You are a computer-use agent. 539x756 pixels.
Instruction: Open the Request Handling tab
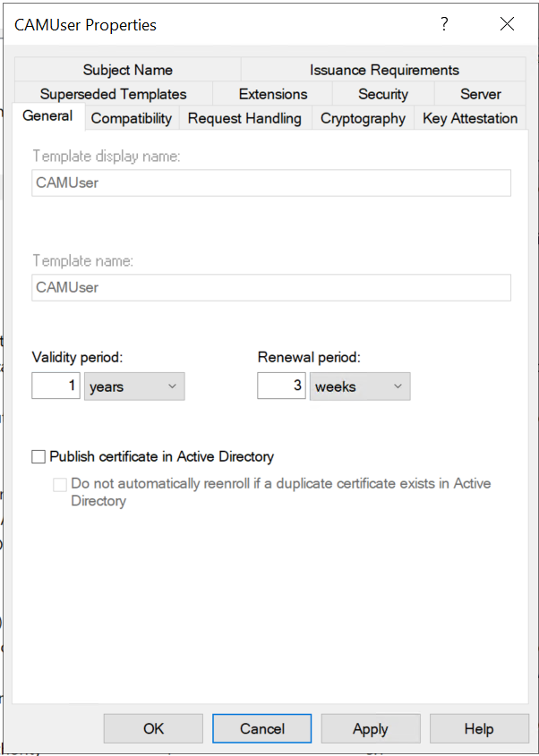click(x=244, y=118)
